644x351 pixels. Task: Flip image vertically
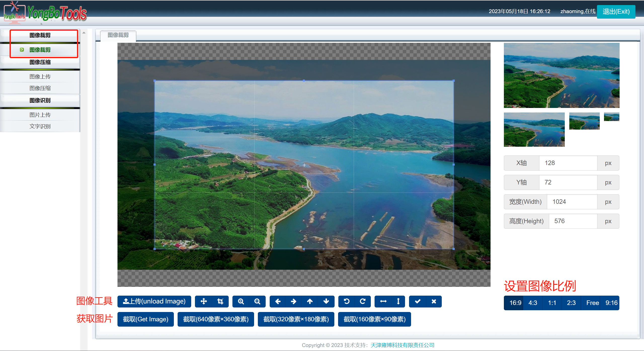(x=398, y=301)
